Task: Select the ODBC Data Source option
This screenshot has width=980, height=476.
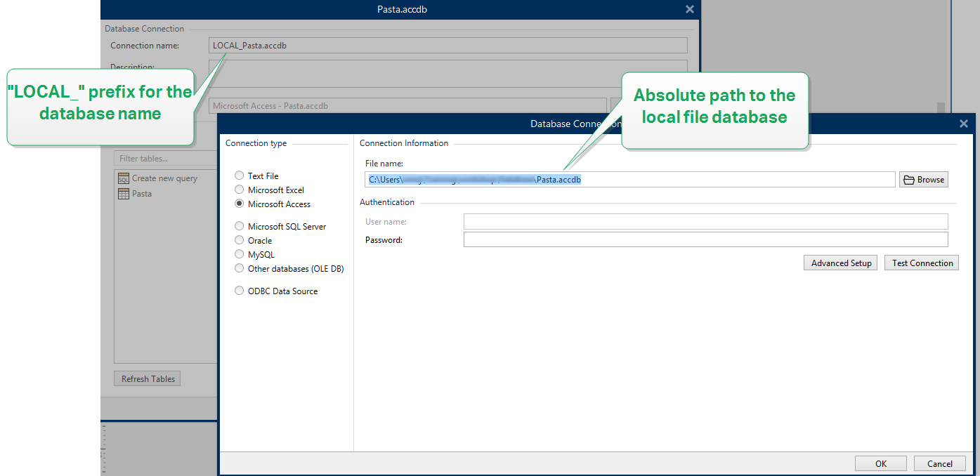Action: (239, 291)
